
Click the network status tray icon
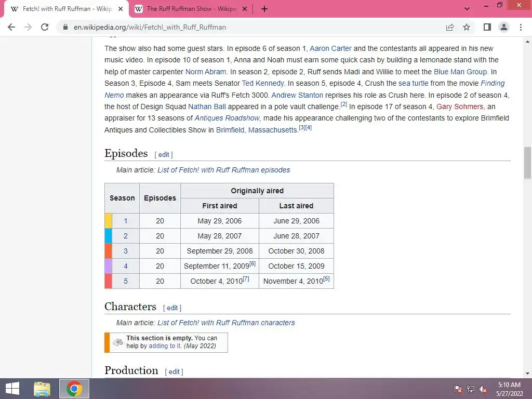471,389
